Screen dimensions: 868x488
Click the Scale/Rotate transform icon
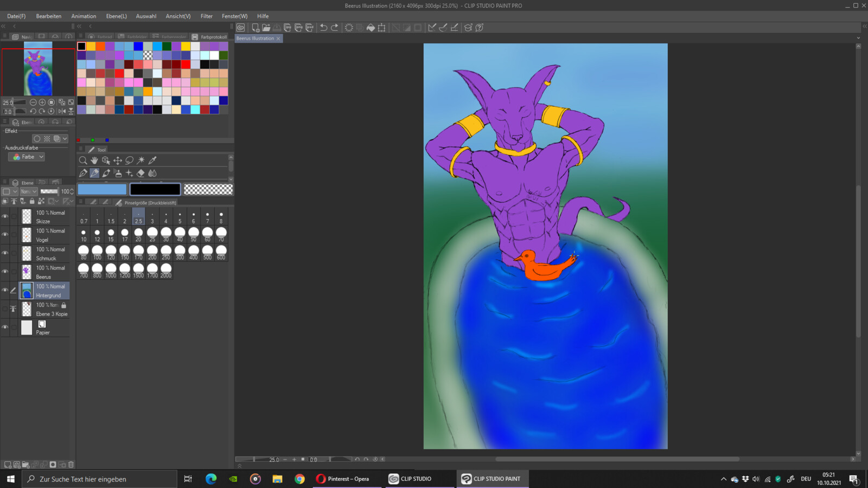click(x=382, y=28)
